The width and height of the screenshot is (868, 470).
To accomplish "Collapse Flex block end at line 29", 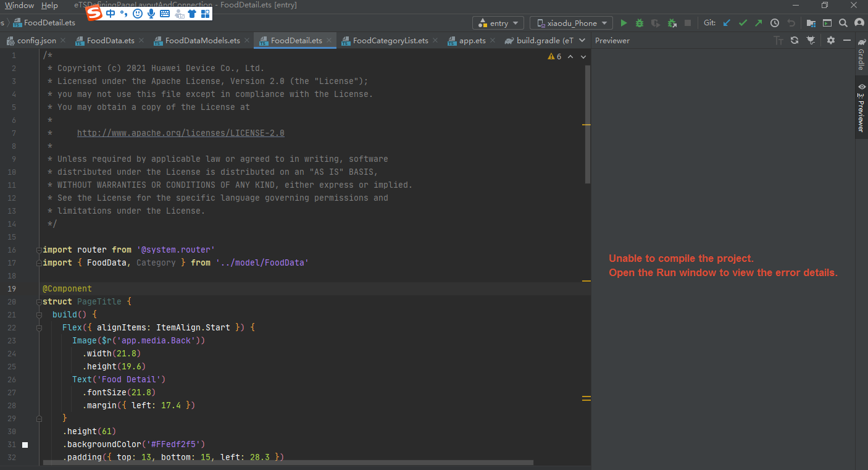I will click(x=39, y=419).
